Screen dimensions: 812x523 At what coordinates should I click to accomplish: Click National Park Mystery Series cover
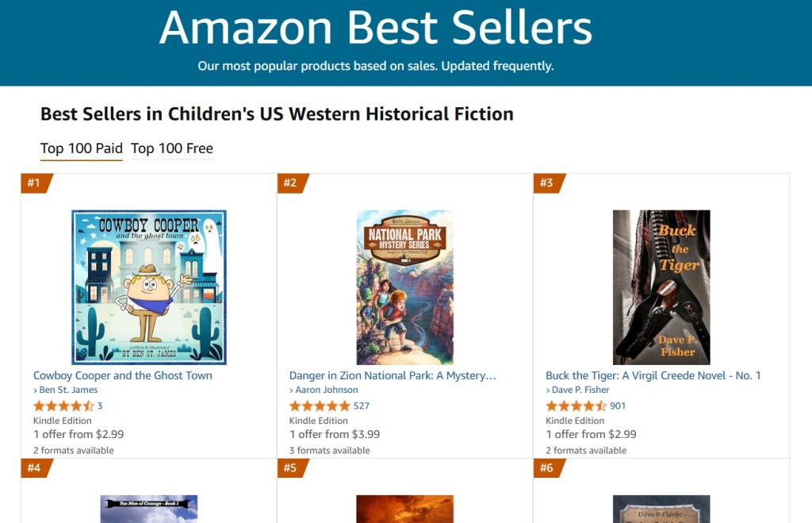[404, 287]
